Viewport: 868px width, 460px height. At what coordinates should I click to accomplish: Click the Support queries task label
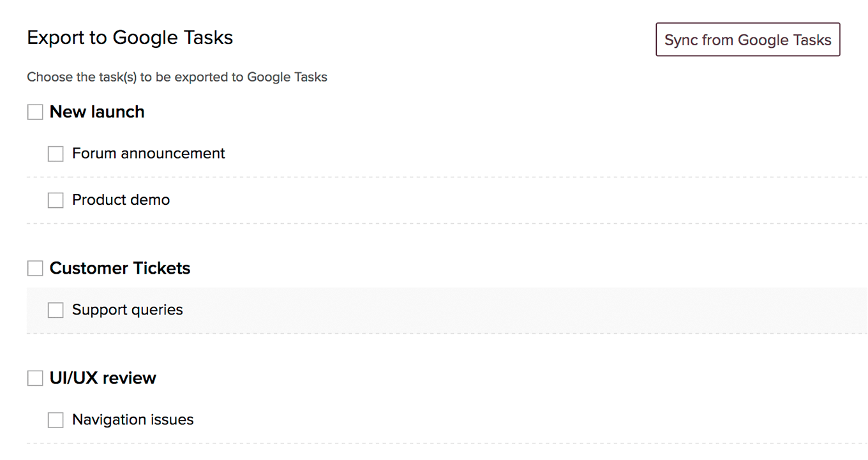(x=127, y=309)
